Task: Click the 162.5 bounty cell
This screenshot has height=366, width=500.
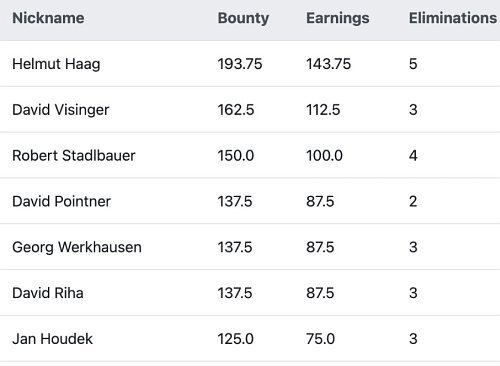Action: (x=236, y=110)
